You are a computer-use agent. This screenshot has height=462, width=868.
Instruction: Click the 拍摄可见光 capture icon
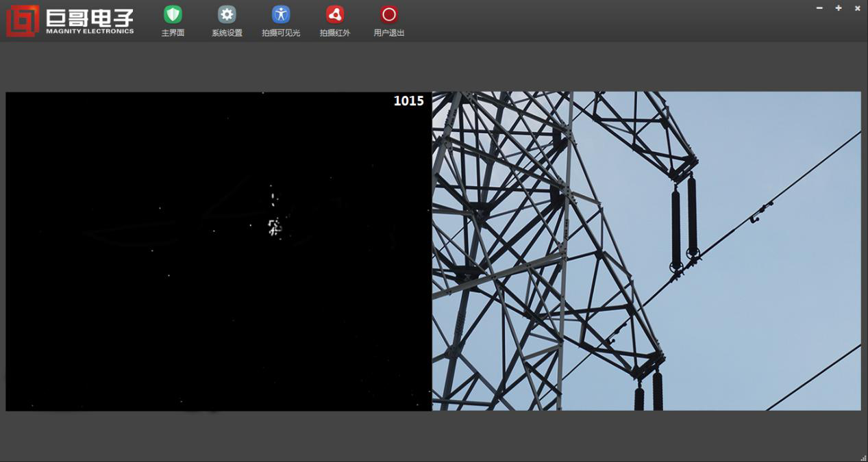point(281,14)
